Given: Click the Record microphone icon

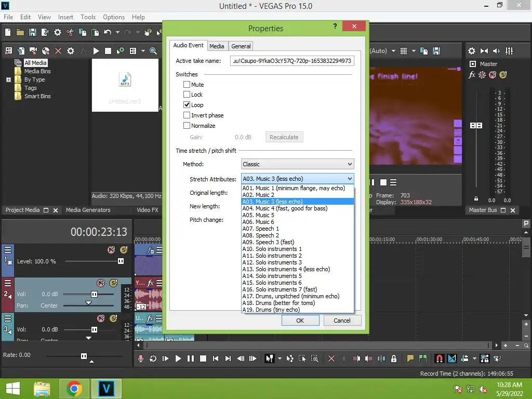Looking at the screenshot, I should coord(140,358).
